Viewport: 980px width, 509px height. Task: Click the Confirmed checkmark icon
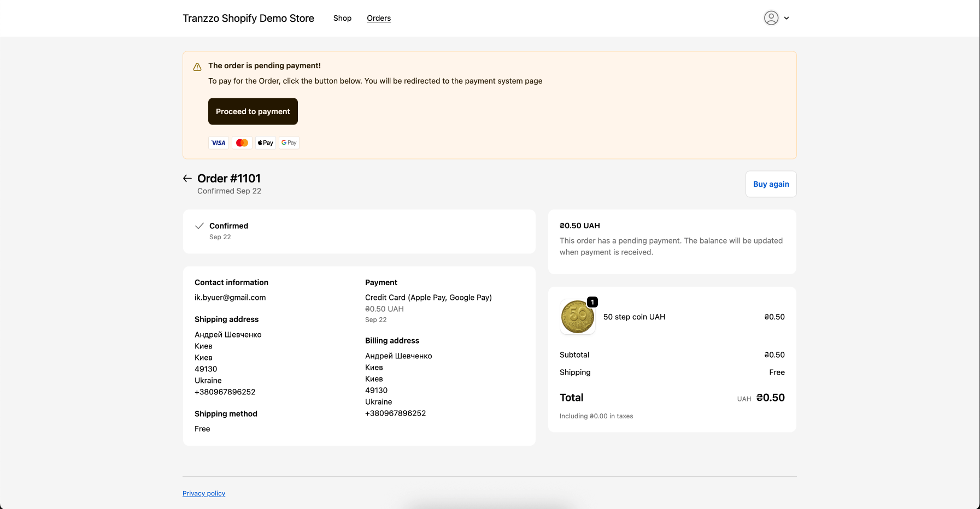tap(199, 226)
